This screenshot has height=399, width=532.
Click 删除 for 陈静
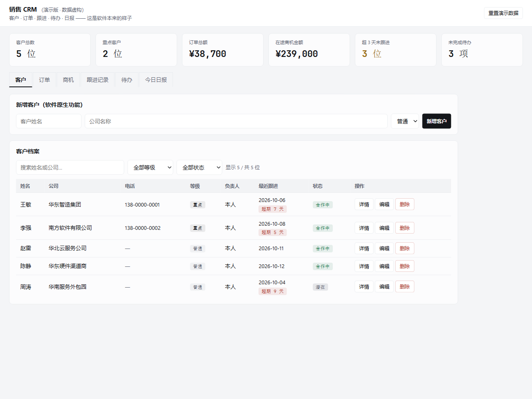click(405, 266)
